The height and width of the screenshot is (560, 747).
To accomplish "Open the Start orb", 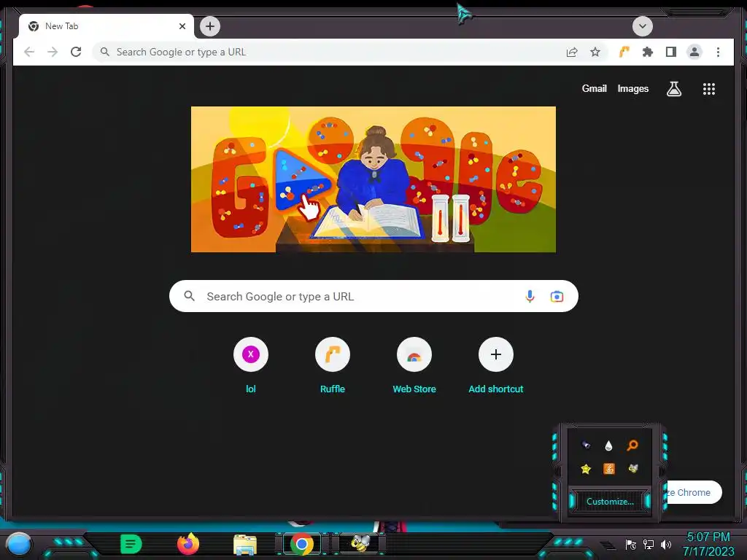I will pos(19,544).
